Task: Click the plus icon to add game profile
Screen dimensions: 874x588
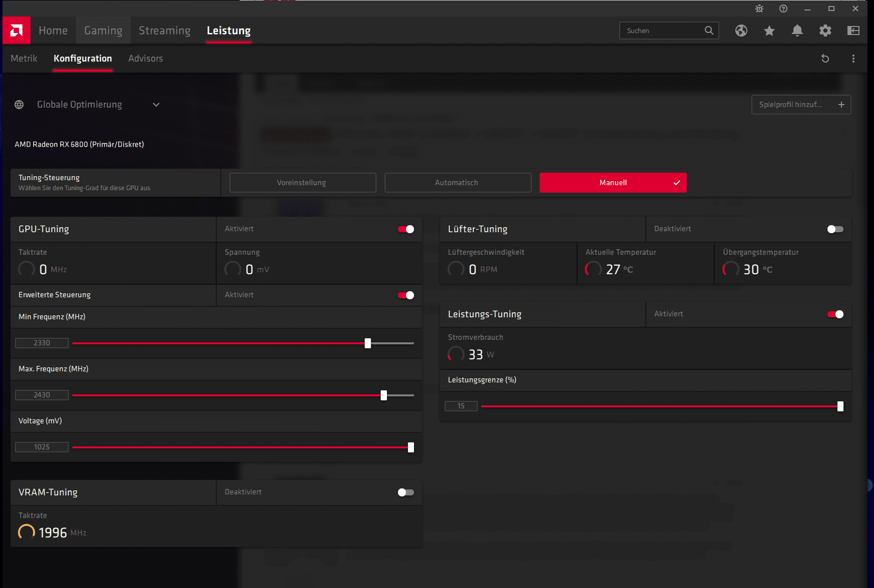Action: point(841,105)
